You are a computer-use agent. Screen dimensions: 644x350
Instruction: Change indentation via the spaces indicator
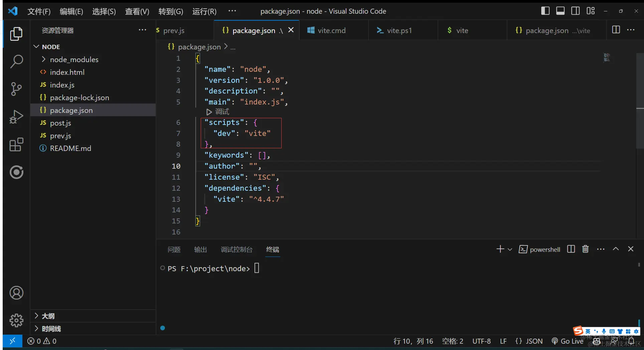[453, 341]
